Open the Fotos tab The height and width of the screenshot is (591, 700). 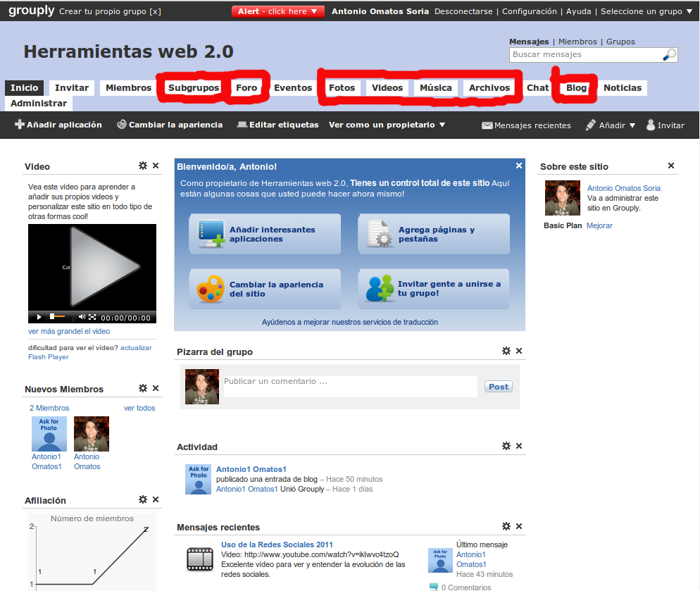(x=342, y=87)
